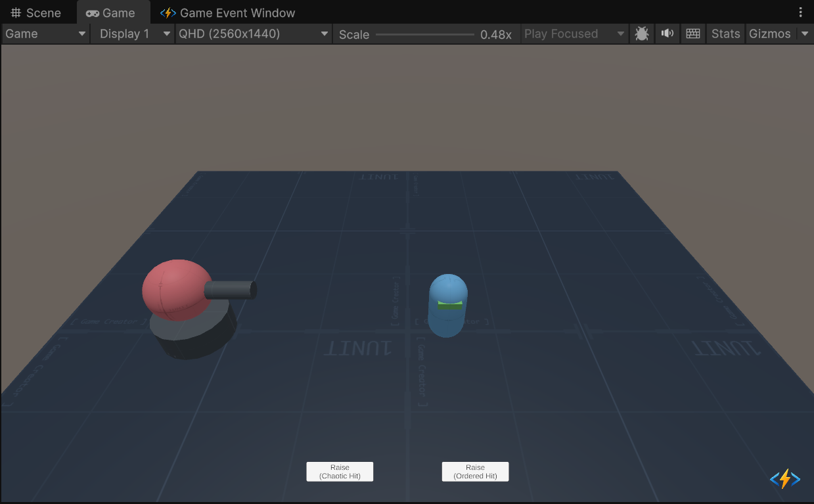Expand the Gizmos dropdown arrow

tap(805, 34)
